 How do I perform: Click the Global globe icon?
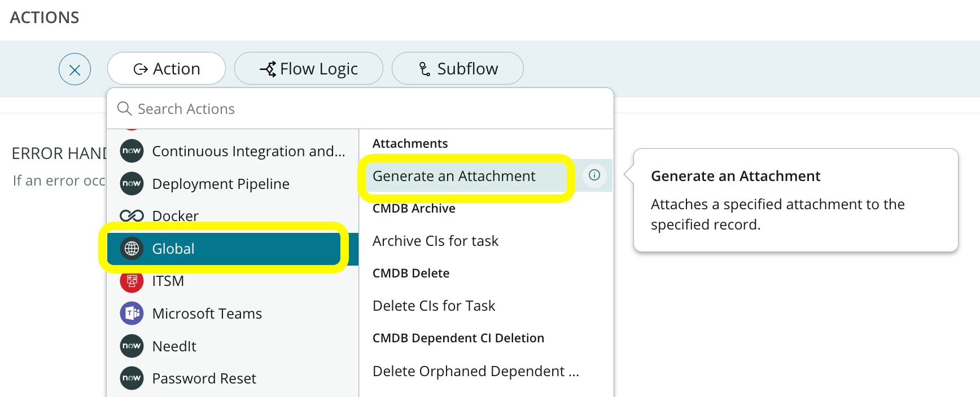point(132,249)
